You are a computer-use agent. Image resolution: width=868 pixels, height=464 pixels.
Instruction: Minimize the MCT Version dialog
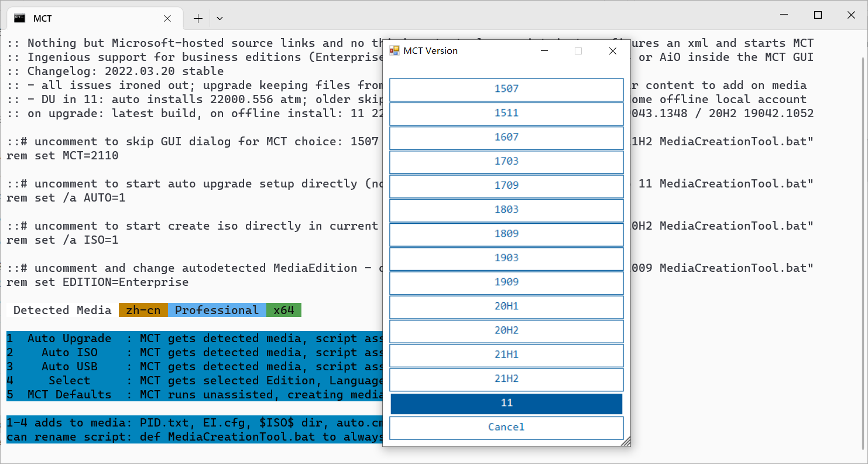pos(545,51)
